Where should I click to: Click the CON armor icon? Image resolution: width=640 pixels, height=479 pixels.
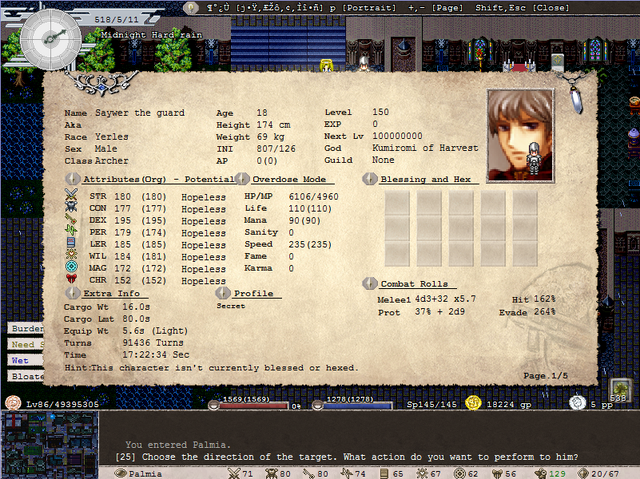pos(71,207)
